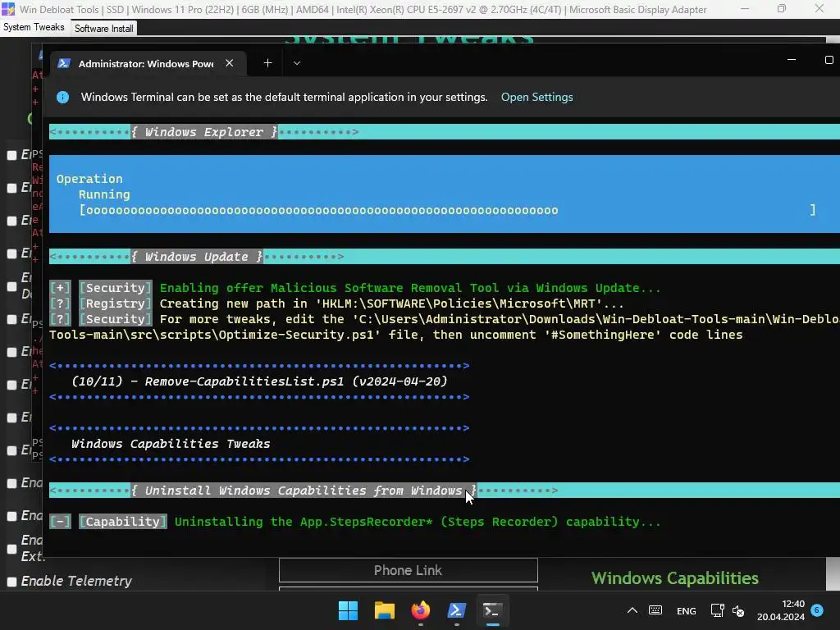Screen dimensions: 840x630
Task: Click the Phone Link button
Action: [409, 570]
